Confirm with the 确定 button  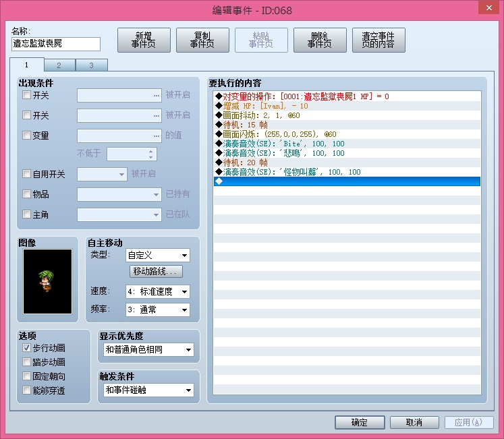click(x=360, y=422)
